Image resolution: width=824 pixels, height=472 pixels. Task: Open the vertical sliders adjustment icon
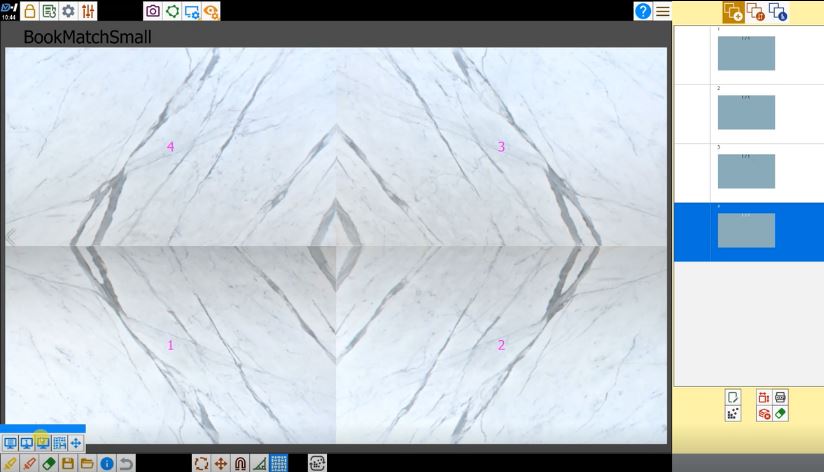coord(88,11)
